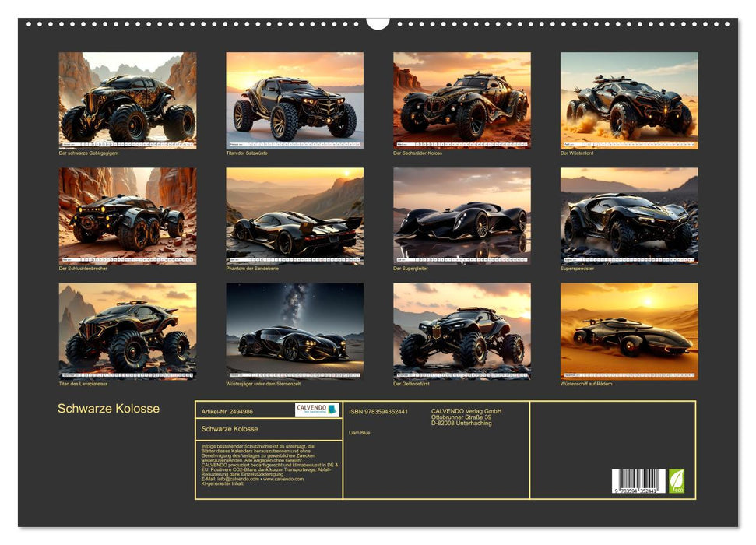Click the green eco leaf icon
Screen dimensions: 756x545
pyautogui.click(x=677, y=481)
